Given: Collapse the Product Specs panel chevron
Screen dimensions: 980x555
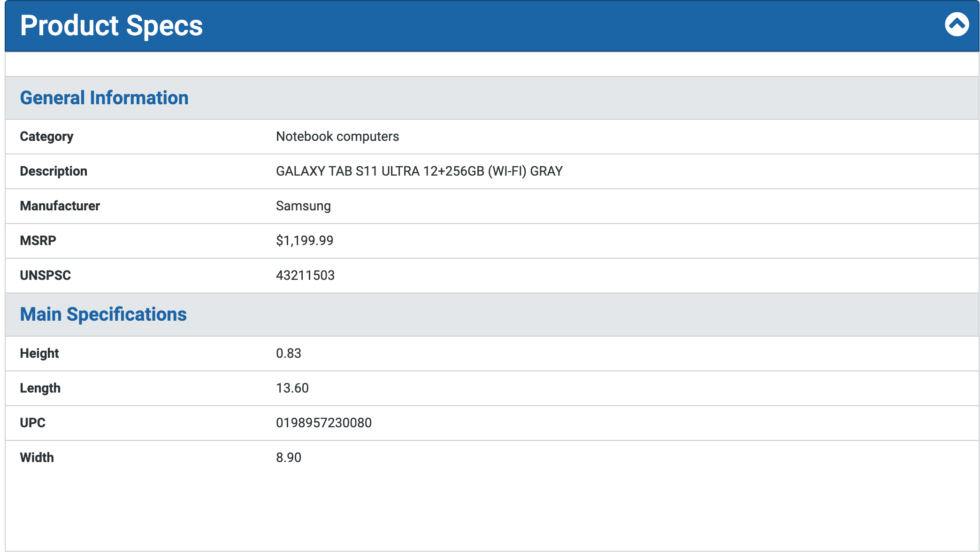Looking at the screenshot, I should [957, 24].
